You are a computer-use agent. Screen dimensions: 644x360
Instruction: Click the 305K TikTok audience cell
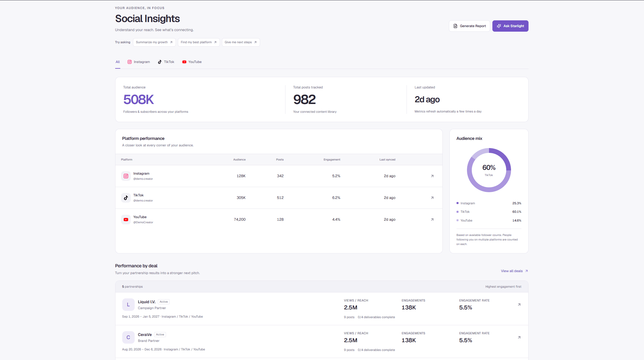click(241, 198)
